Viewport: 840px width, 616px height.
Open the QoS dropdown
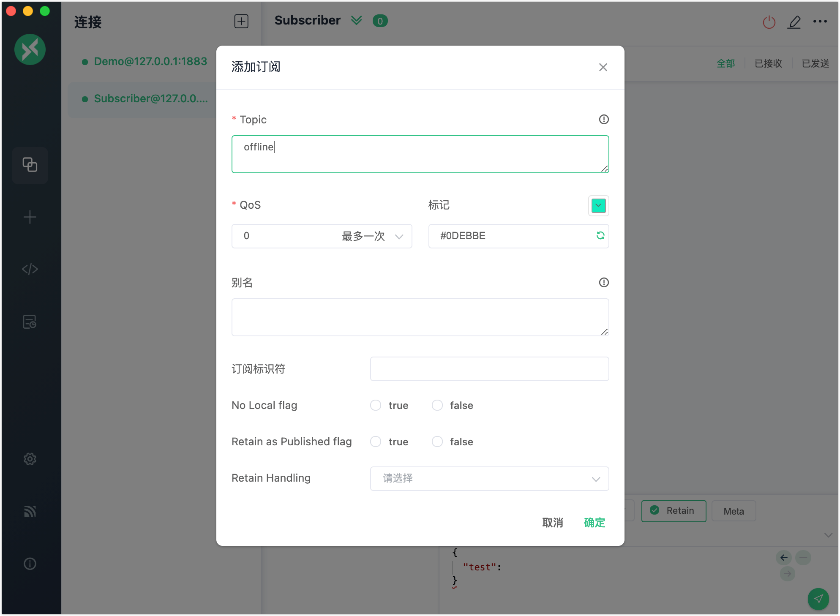click(x=322, y=236)
